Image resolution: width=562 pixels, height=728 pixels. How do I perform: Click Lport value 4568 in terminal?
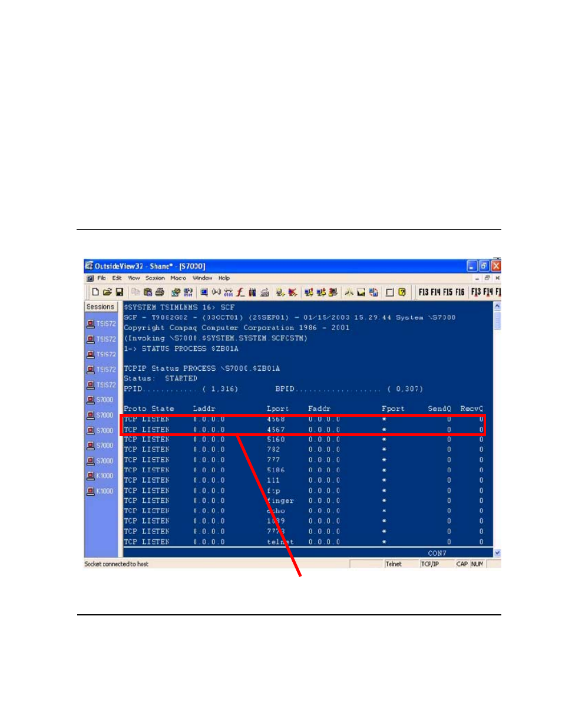276,420
